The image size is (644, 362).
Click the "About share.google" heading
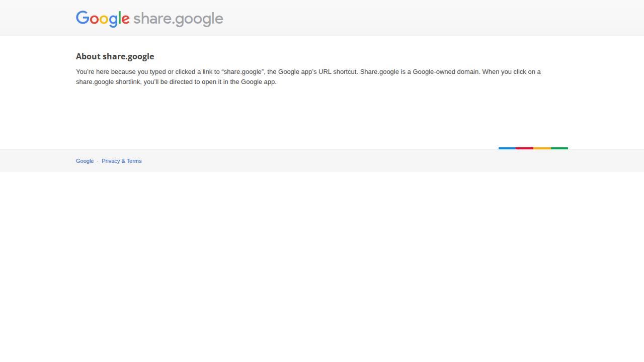click(x=115, y=56)
